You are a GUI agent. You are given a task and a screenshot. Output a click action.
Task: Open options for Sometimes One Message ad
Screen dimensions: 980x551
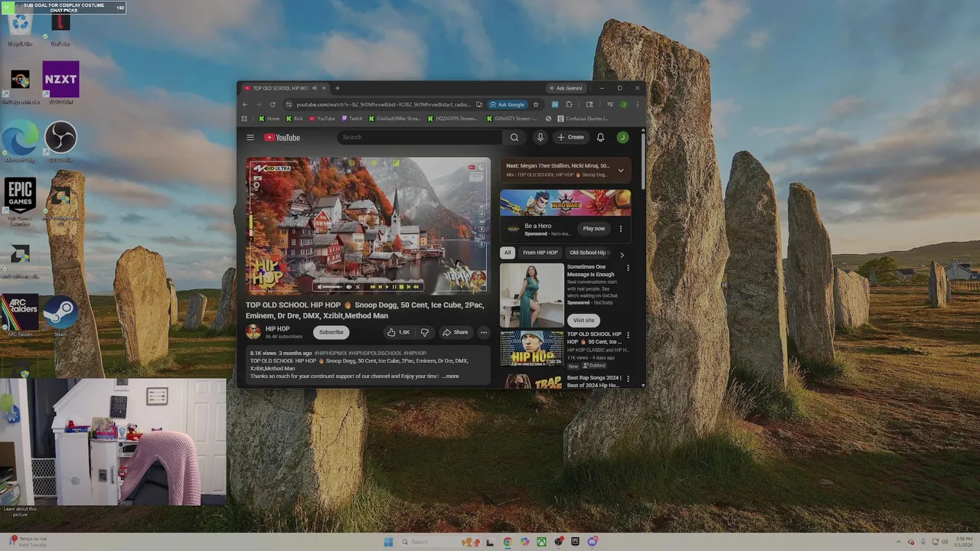pyautogui.click(x=628, y=269)
